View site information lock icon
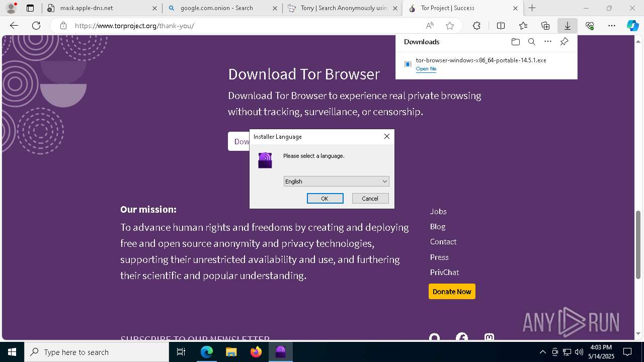This screenshot has width=644, height=362. point(63,26)
